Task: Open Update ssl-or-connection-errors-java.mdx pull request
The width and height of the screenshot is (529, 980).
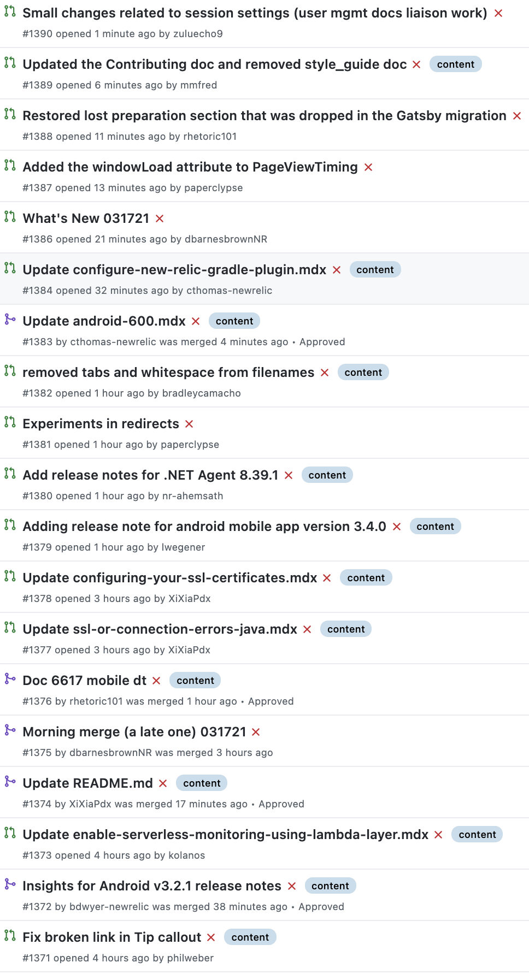Action: coord(160,629)
